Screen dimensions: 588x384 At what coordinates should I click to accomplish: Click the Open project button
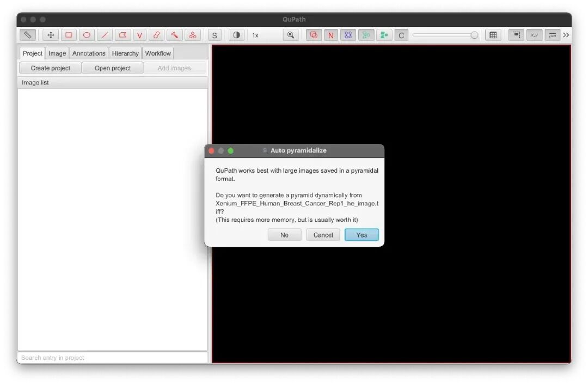113,68
